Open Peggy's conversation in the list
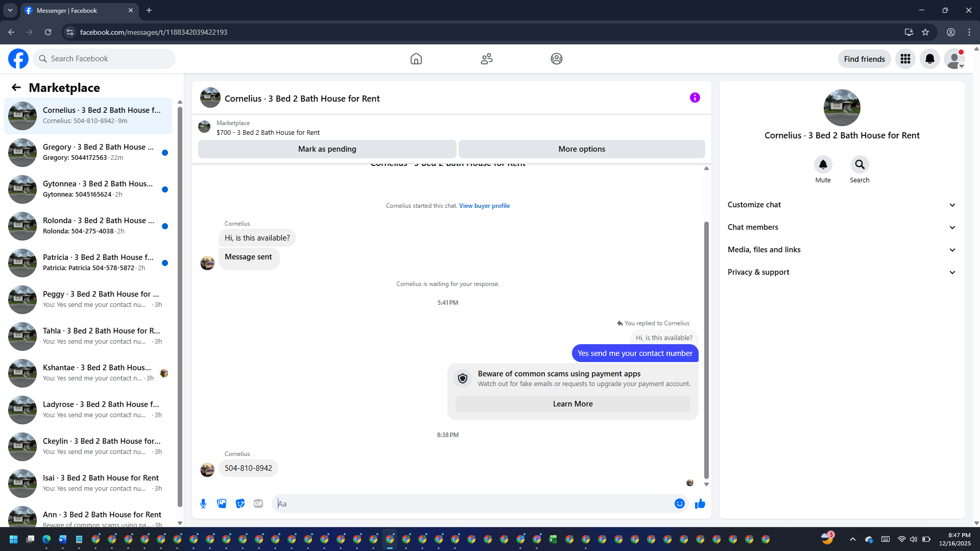 point(88,300)
